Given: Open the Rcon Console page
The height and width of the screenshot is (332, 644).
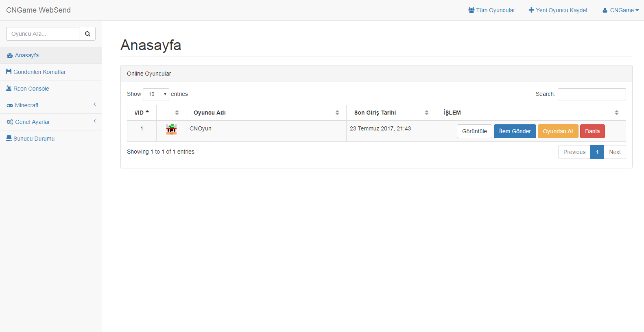Looking at the screenshot, I should point(51,89).
